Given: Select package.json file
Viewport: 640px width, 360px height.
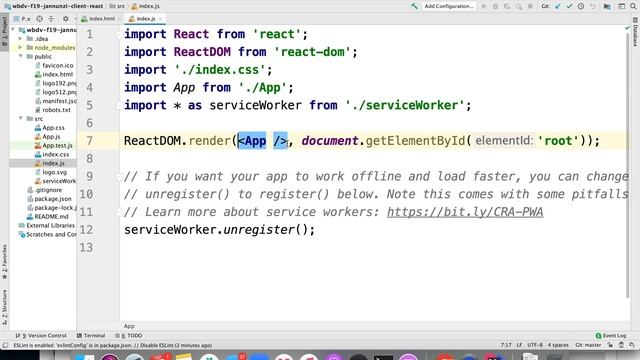Looking at the screenshot, I should (49, 199).
